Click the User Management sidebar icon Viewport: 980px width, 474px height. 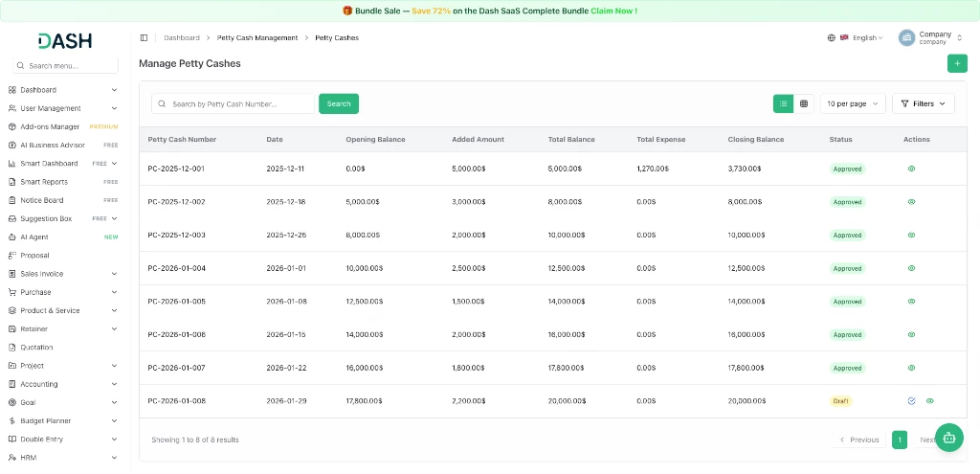11,108
